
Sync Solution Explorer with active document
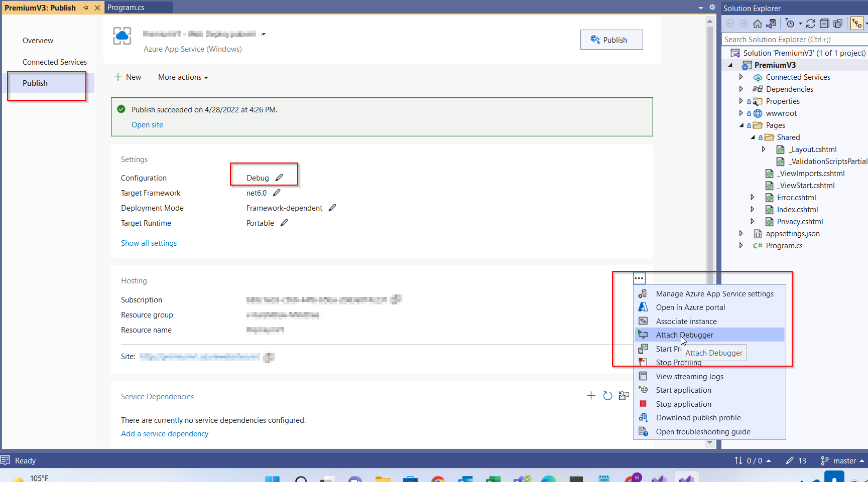[x=811, y=24]
